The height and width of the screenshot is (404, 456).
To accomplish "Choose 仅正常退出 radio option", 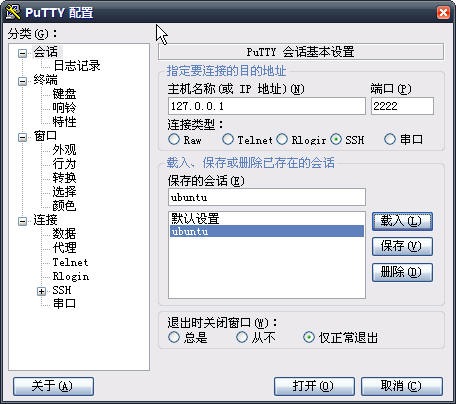I will tap(309, 337).
